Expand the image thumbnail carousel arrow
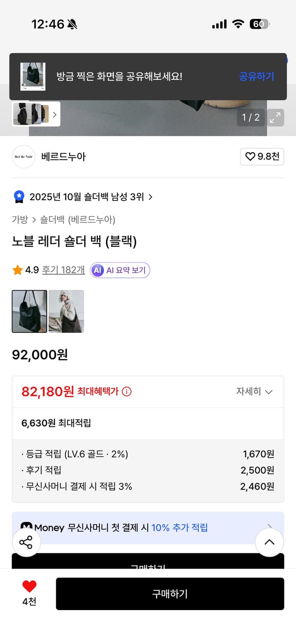 [54, 114]
